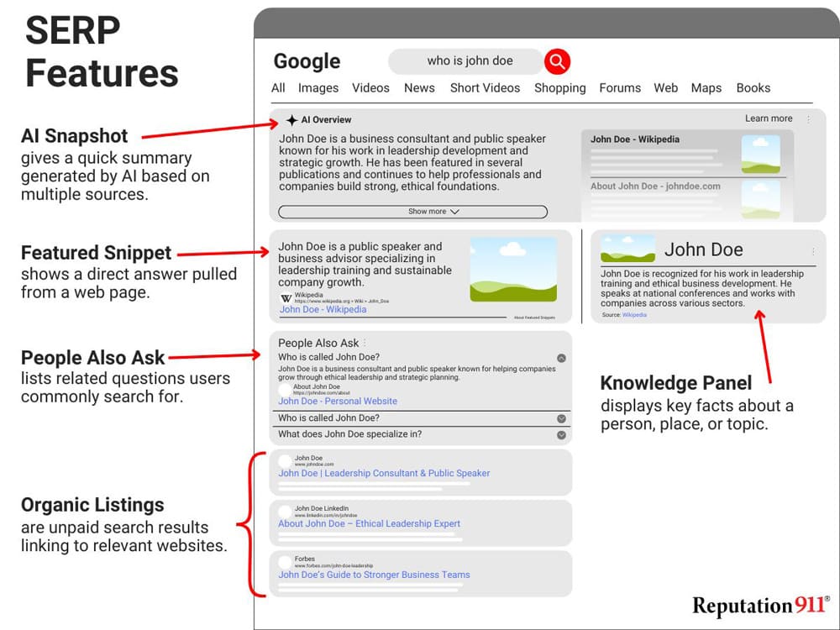Click the 'AI Overview' label text
Image resolution: width=840 pixels, height=630 pixels.
point(326,120)
